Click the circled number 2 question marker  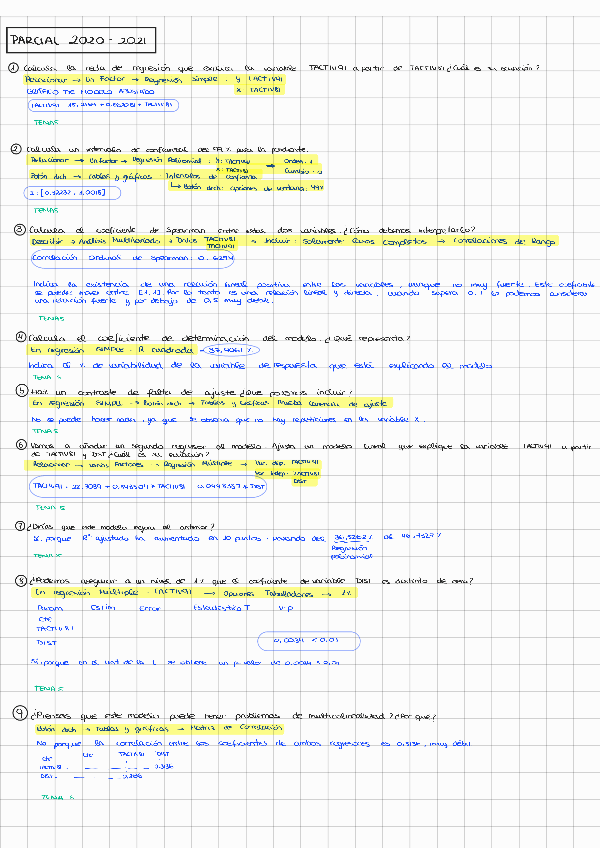(17, 150)
